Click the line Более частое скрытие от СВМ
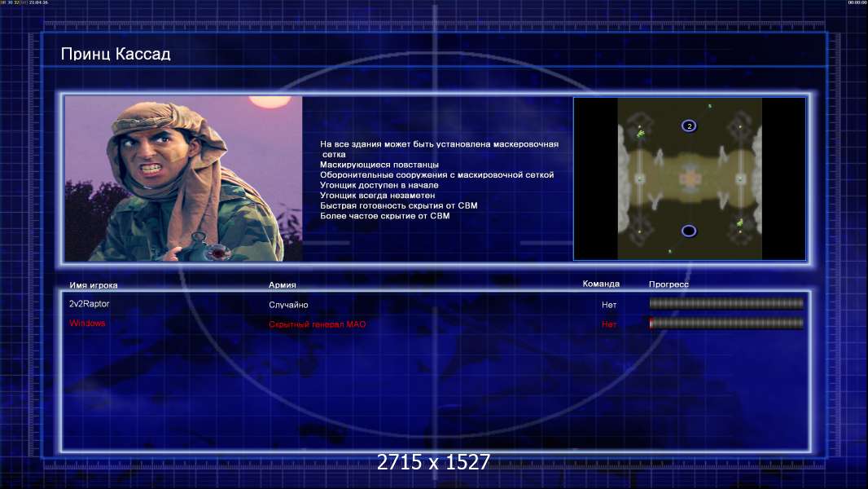The image size is (868, 489). point(384,215)
